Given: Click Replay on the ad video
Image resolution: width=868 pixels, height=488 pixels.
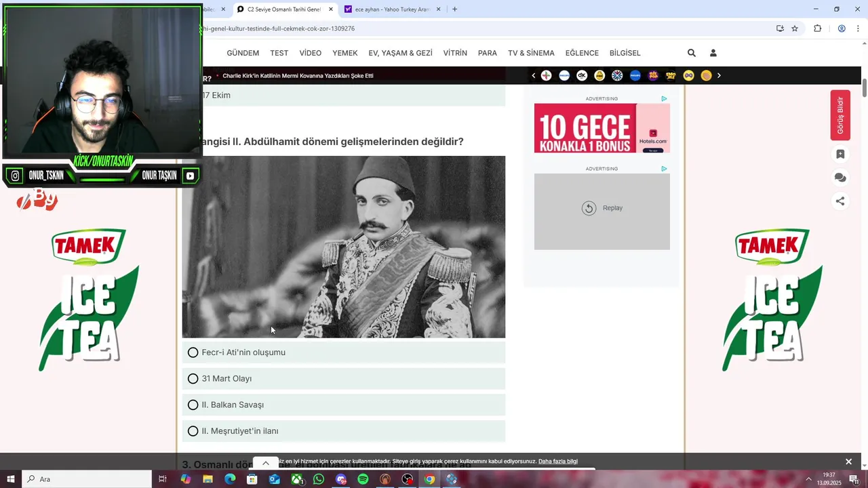Looking at the screenshot, I should pyautogui.click(x=602, y=208).
